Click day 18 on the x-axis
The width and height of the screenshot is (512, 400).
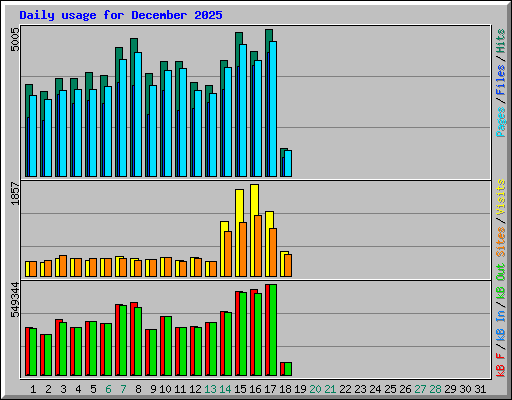pos(285,389)
